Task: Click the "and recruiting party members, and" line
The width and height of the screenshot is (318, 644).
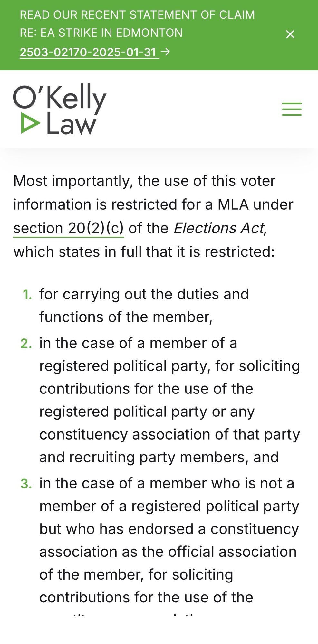Action: coord(159,457)
